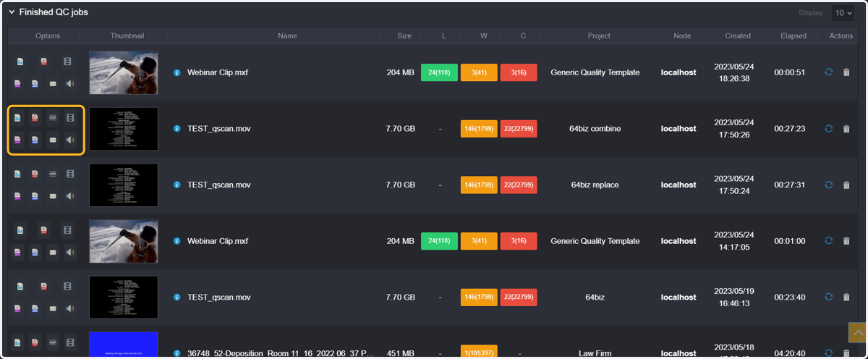Sort table by Node column
The width and height of the screenshot is (868, 359).
coord(682,35)
